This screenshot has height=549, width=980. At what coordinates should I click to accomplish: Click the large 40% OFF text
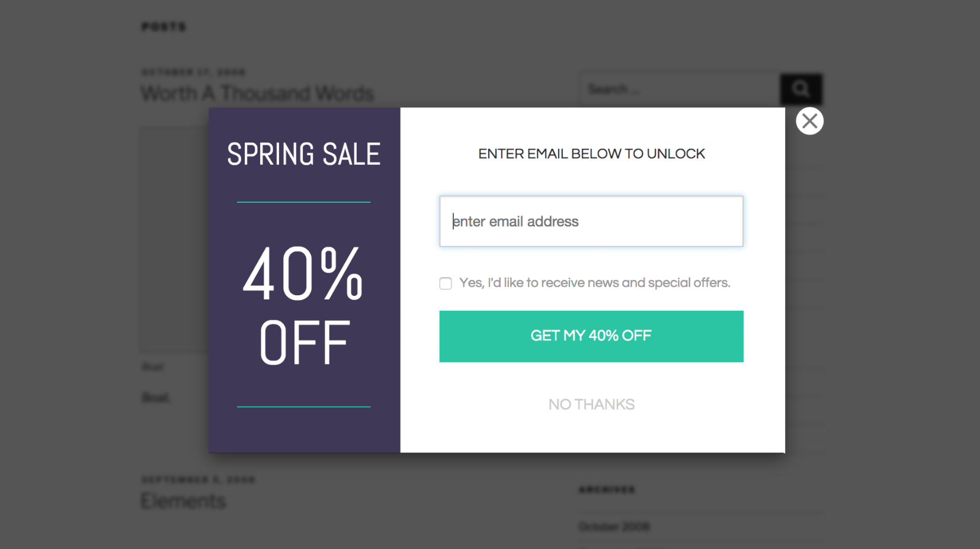click(x=303, y=305)
